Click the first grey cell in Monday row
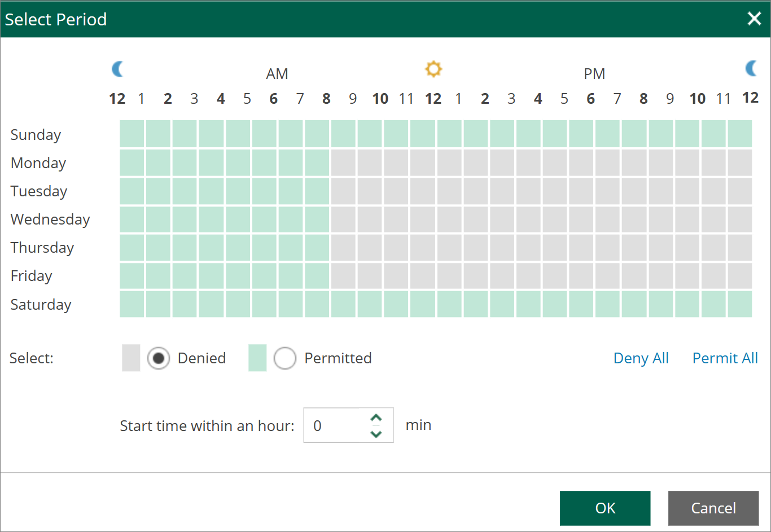Viewport: 771px width, 532px height. [x=343, y=162]
